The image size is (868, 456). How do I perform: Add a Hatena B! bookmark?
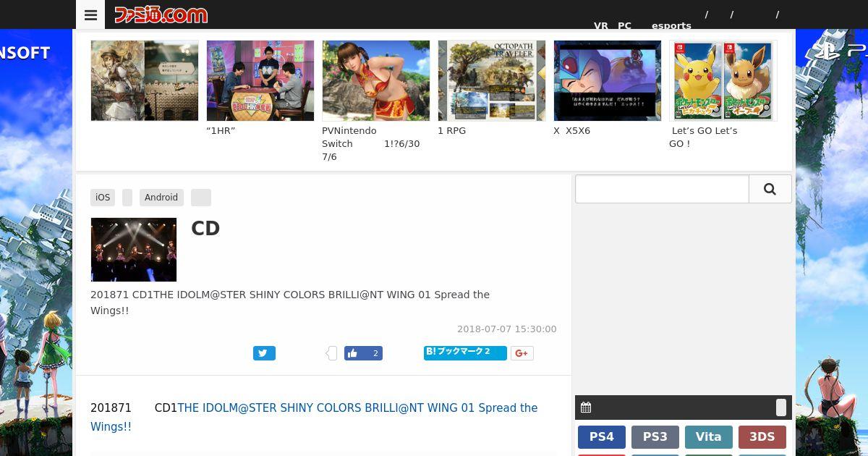pyautogui.click(x=465, y=352)
